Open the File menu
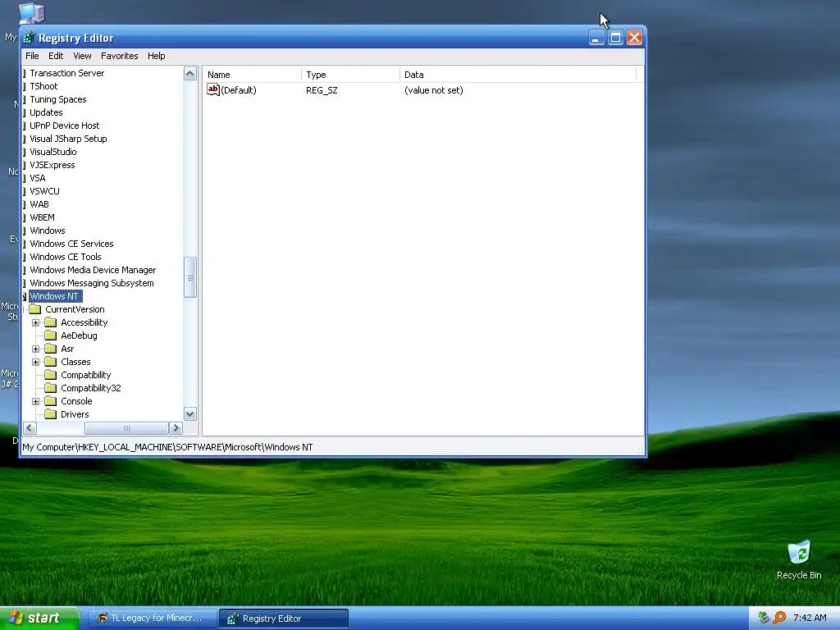Screen dimensions: 840x630 point(32,56)
